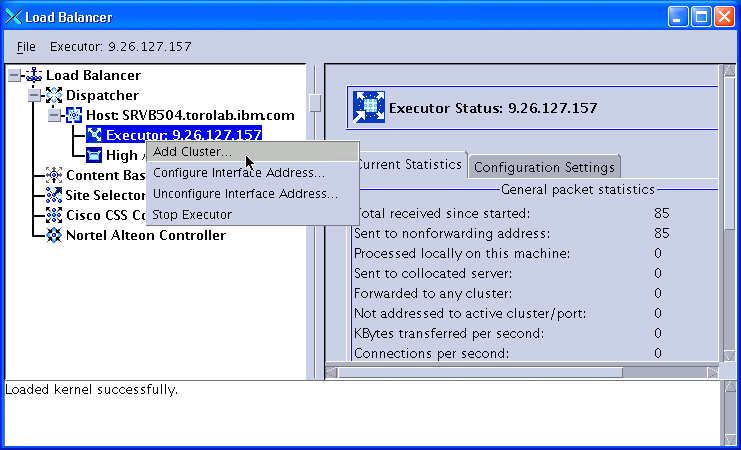Viewport: 741px width, 450px height.
Task: Choose Stop Executor from context menu
Action: [x=253, y=215]
